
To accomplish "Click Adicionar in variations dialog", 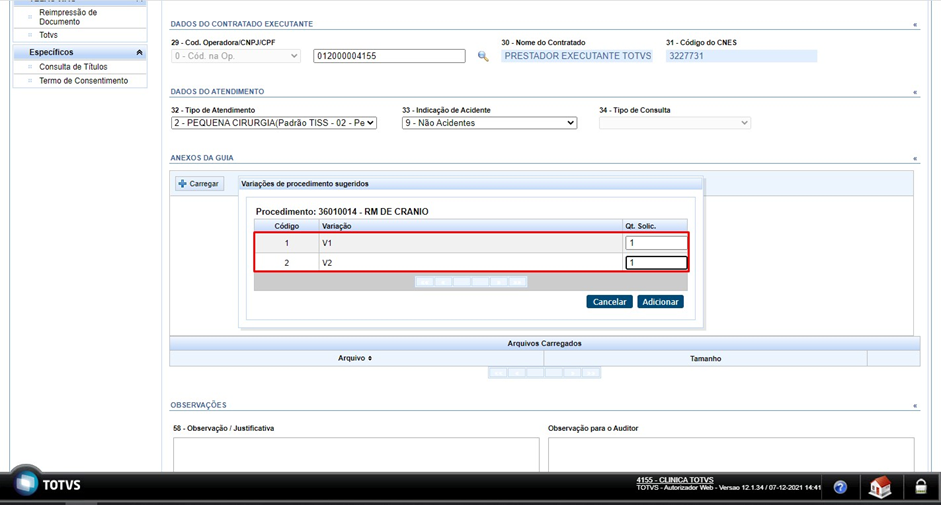I will coord(660,302).
